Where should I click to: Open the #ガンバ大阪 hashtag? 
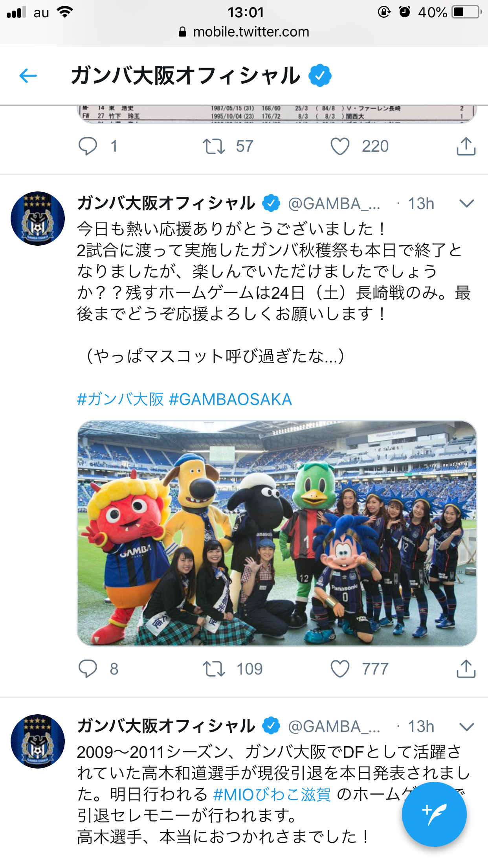(x=120, y=399)
